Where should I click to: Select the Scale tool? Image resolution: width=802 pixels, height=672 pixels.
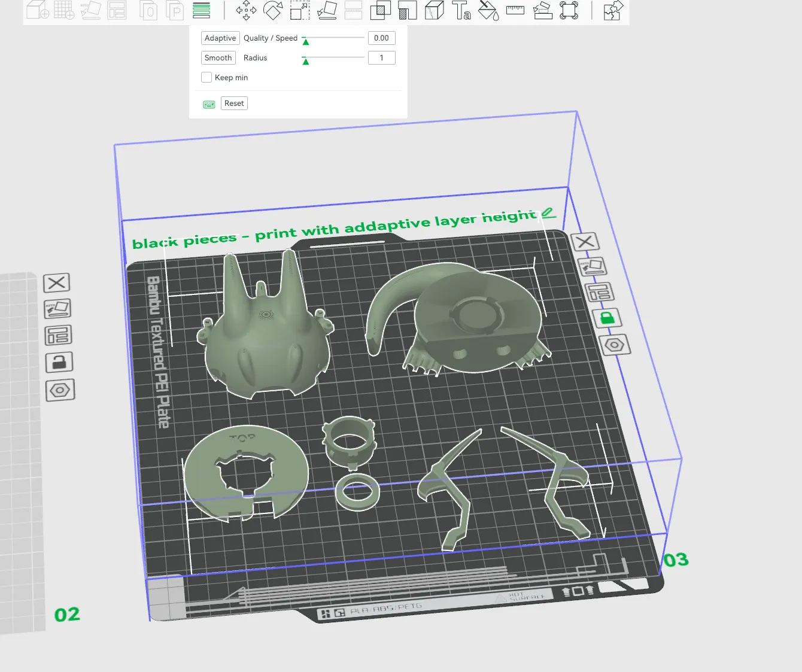click(300, 10)
